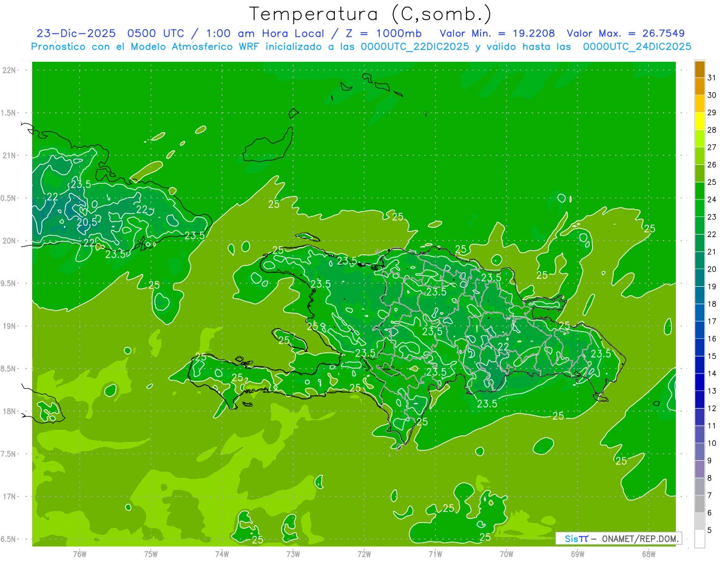Click the "17N" latitude axis label

10,497
